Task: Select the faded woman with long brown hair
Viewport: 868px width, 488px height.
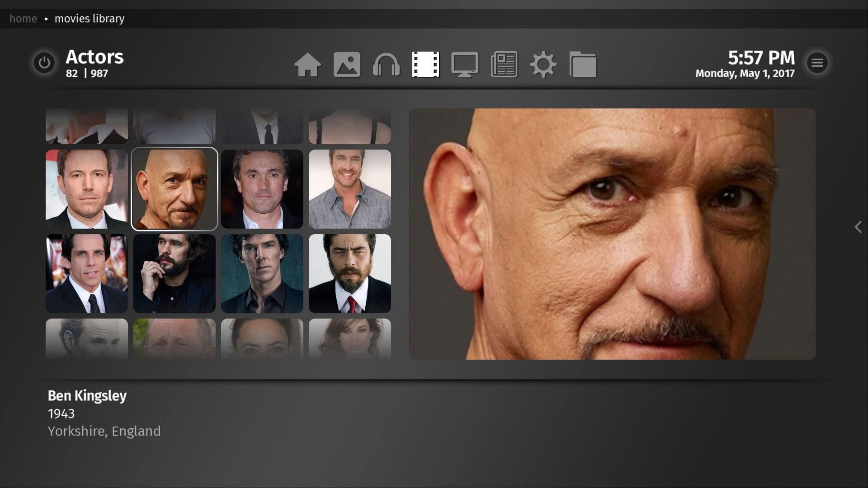Action: [350, 339]
